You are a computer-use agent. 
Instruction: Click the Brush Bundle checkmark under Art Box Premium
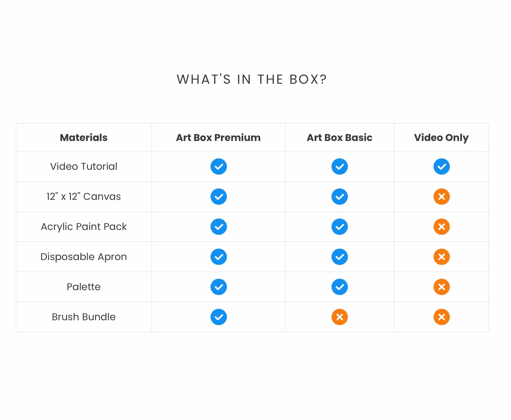pos(218,317)
